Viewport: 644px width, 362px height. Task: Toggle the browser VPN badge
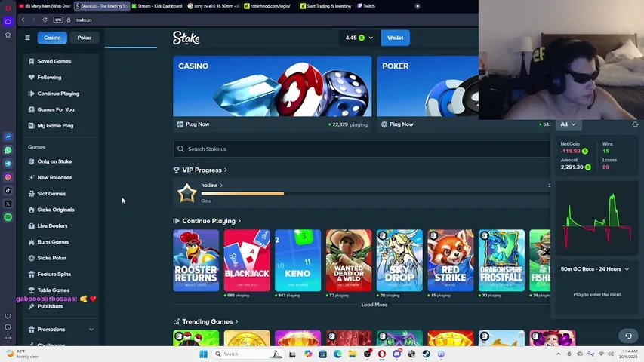[58, 20]
